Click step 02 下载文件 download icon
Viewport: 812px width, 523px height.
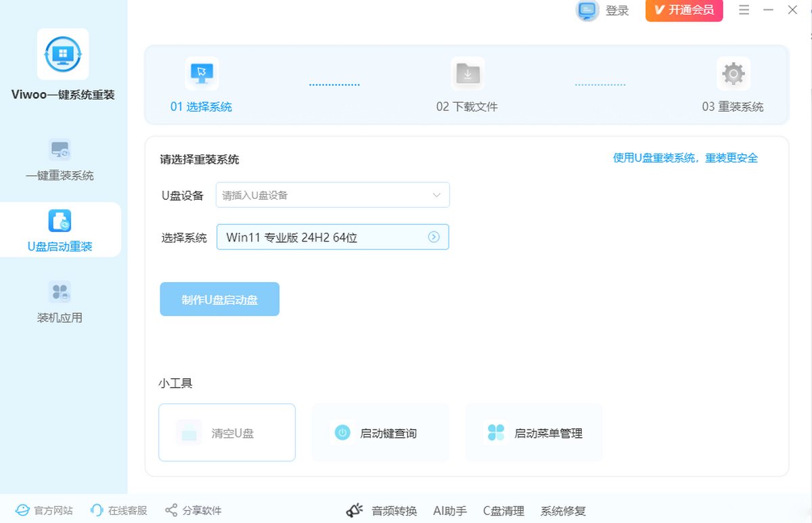click(x=468, y=73)
